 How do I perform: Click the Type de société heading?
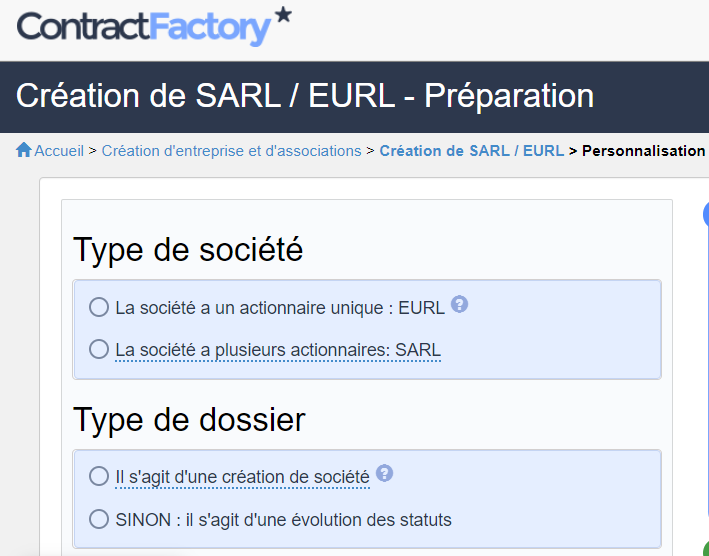[188, 250]
